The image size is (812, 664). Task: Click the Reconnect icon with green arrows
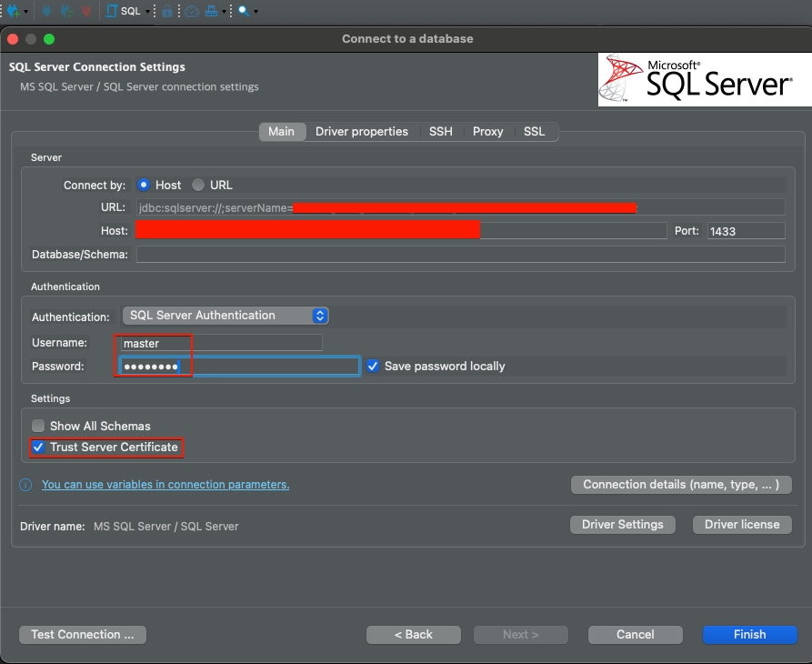66,11
